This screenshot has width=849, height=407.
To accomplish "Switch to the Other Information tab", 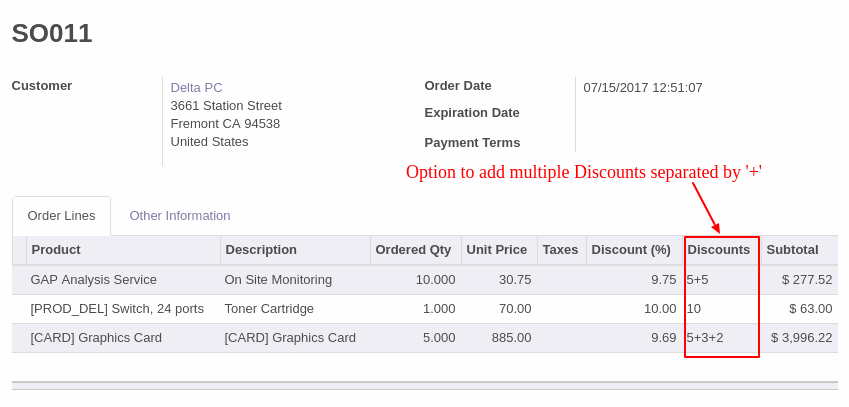I will pos(180,215).
